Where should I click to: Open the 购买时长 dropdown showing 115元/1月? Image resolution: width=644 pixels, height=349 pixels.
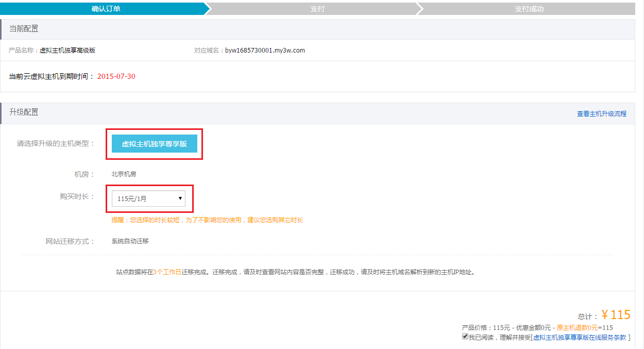[148, 198]
